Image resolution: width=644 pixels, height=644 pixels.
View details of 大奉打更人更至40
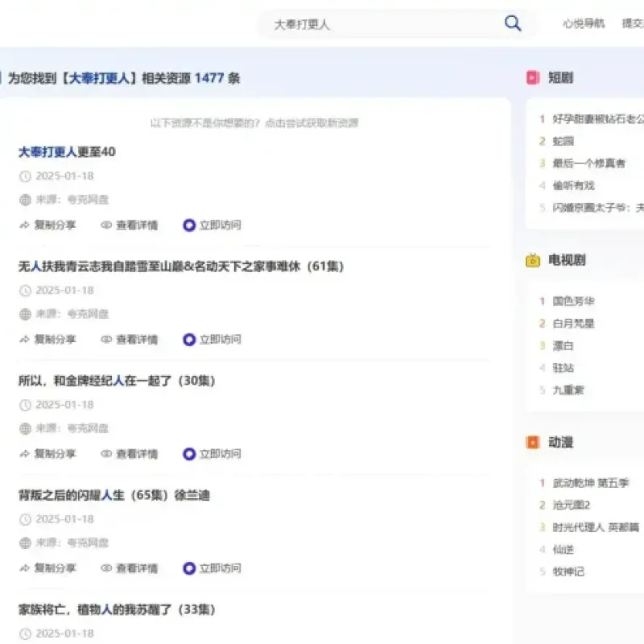pos(137,225)
